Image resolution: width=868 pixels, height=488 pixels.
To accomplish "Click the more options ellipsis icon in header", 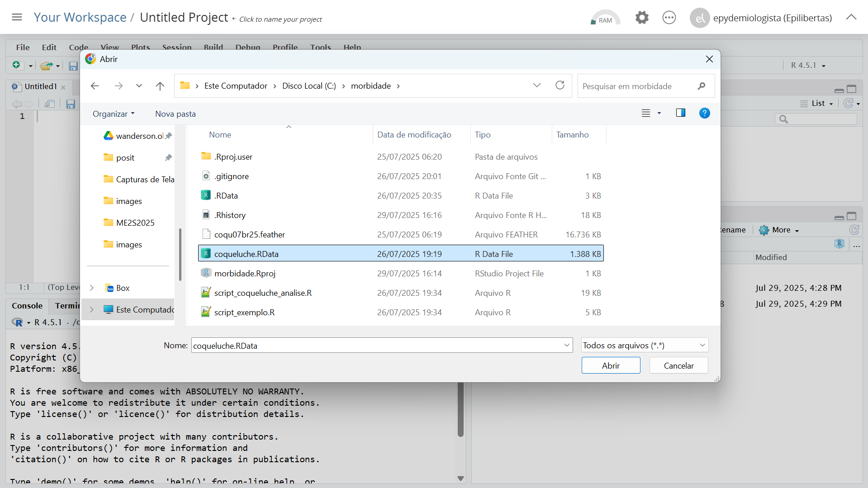I will point(669,18).
